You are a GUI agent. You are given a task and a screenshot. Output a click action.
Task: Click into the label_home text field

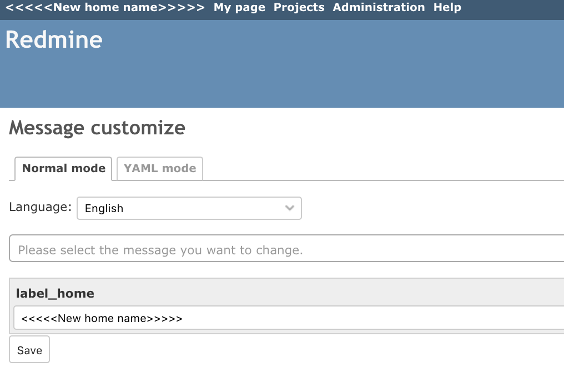coord(289,318)
